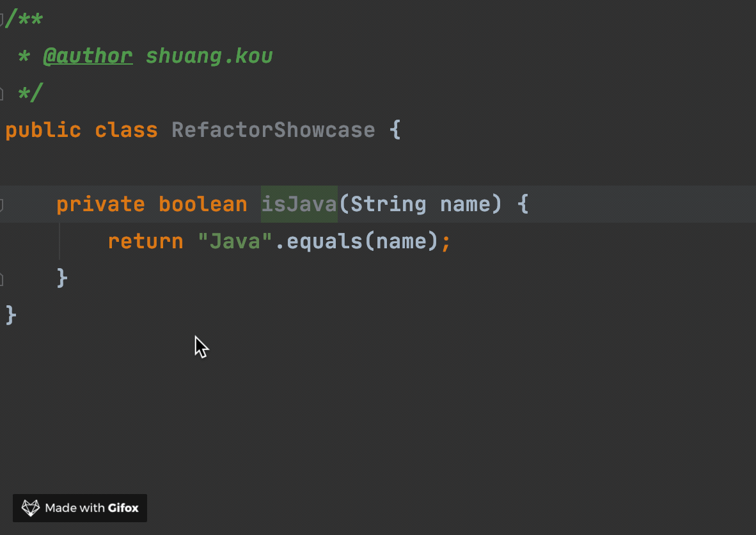Click the String parameter type

tap(388, 205)
